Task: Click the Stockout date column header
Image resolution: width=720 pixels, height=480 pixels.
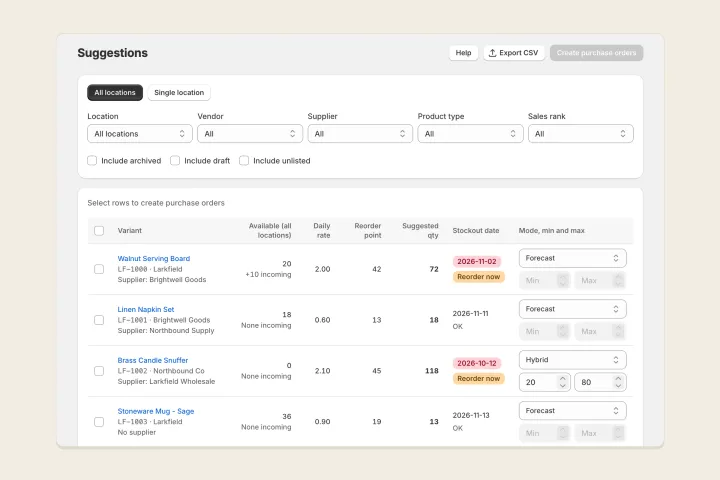Action: click(x=476, y=231)
